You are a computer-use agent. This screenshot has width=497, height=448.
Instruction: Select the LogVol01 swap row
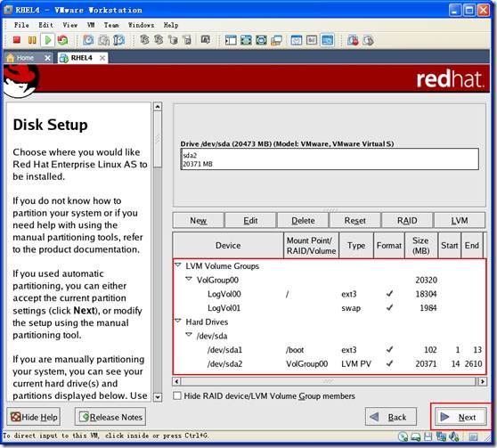330,308
